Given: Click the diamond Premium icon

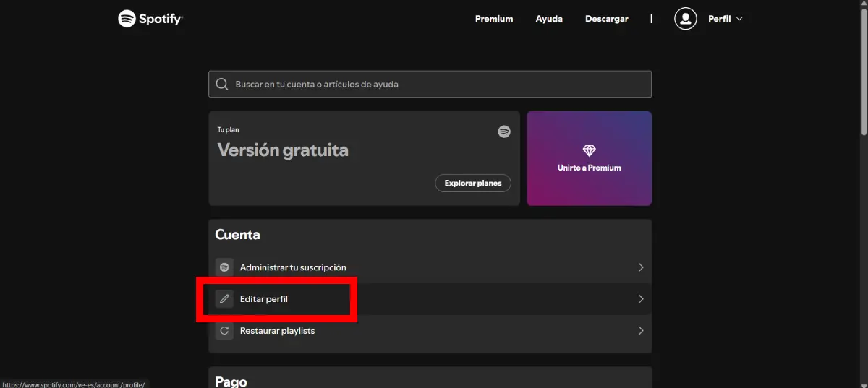Looking at the screenshot, I should [589, 150].
